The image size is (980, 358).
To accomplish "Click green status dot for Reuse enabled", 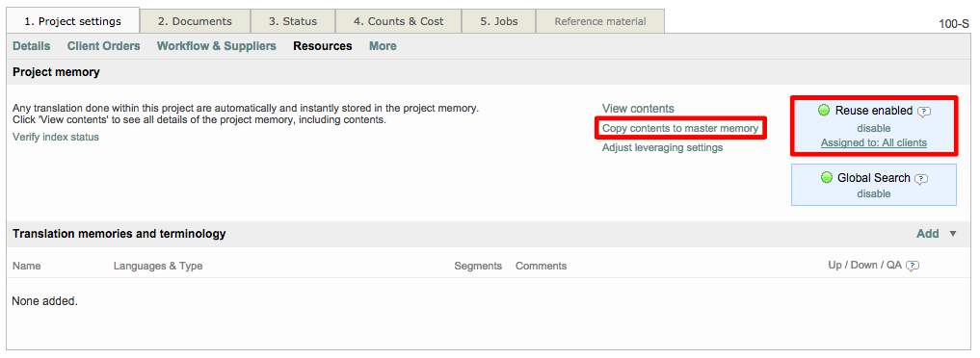I will [x=824, y=110].
